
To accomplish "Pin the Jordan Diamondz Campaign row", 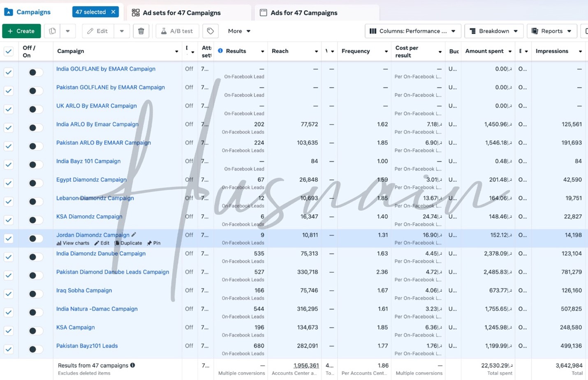I will coord(154,243).
